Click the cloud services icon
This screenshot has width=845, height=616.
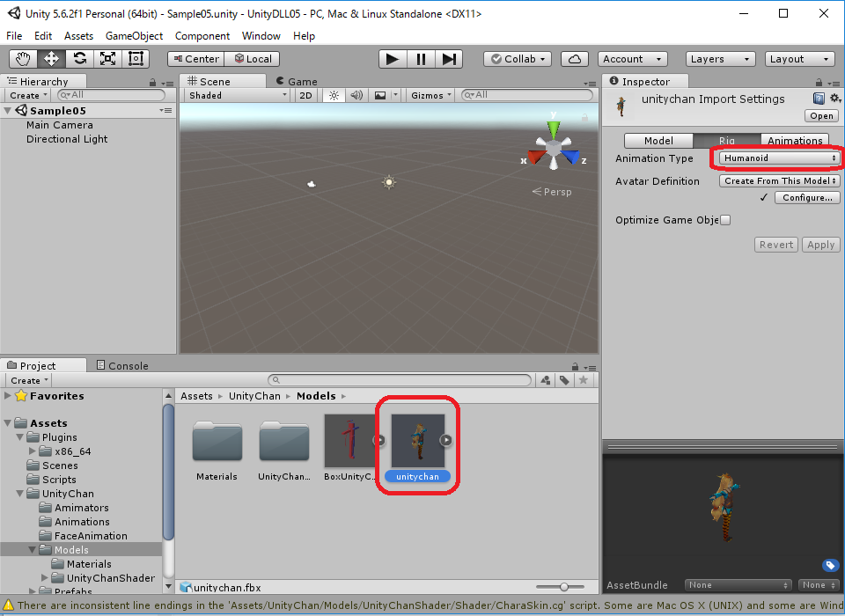[x=575, y=59]
